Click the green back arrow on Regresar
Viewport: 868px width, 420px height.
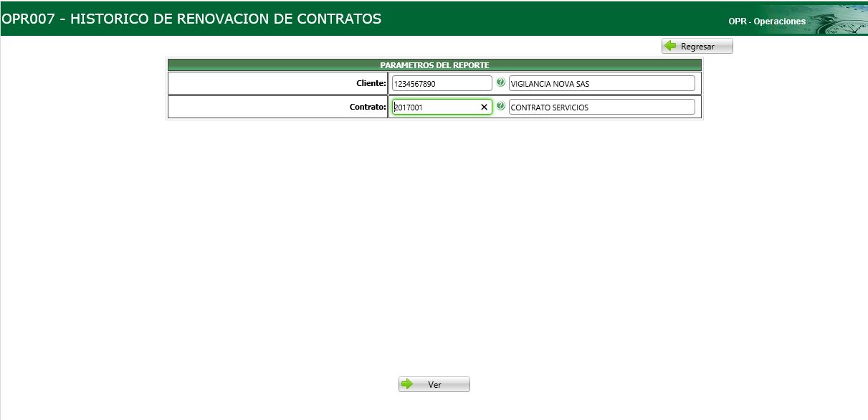tap(671, 45)
